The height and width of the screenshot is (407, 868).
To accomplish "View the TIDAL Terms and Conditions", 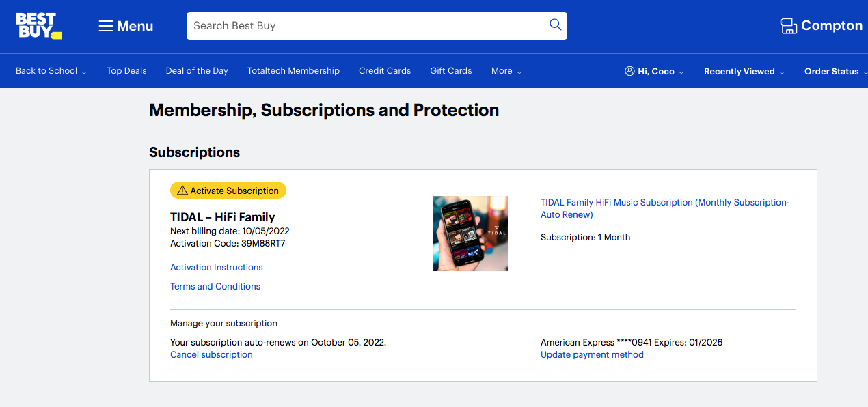I will click(x=215, y=286).
